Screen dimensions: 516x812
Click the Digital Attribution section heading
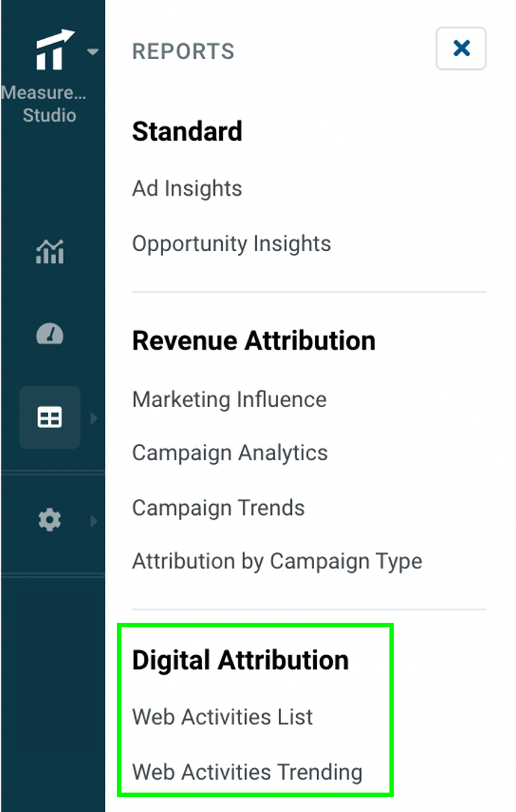240,660
